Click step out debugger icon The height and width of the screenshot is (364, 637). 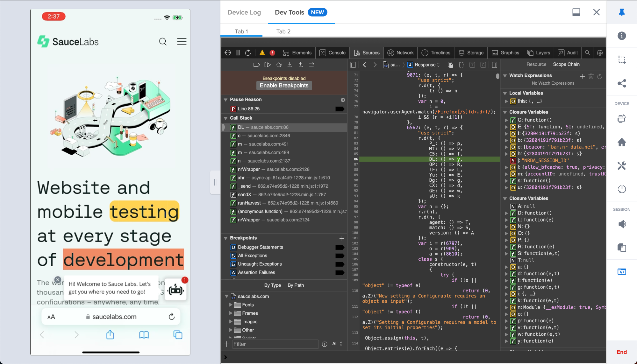pos(300,65)
